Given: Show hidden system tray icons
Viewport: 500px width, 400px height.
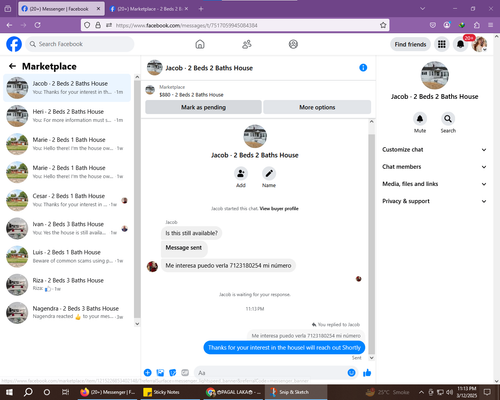Looking at the screenshot, I should tap(421, 392).
